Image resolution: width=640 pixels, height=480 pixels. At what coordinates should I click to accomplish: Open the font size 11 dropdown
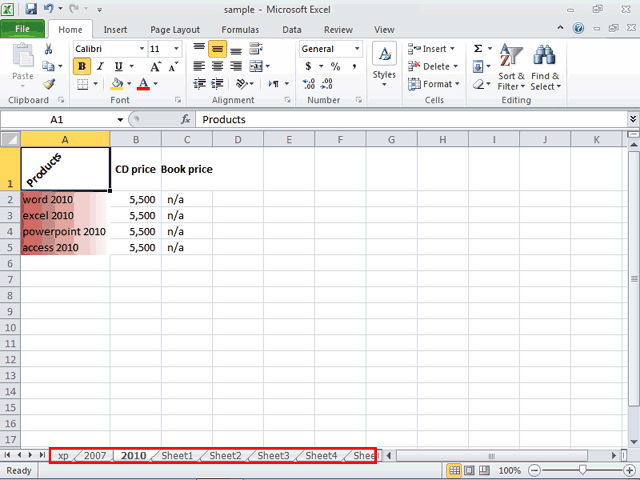coord(176,49)
